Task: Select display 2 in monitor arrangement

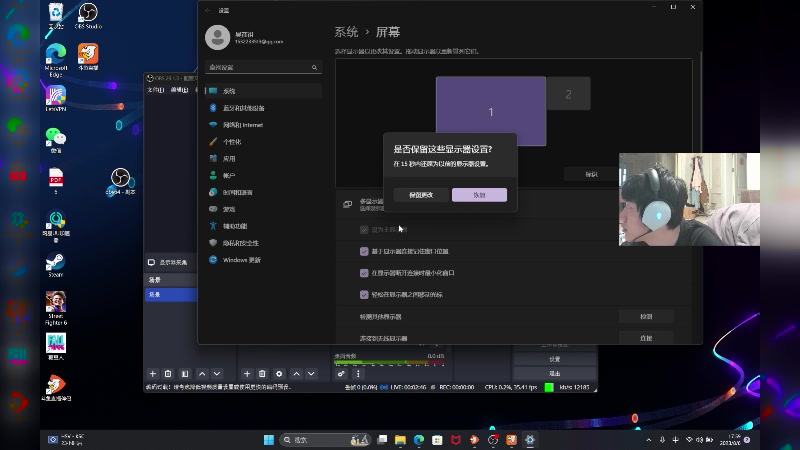Action: click(568, 94)
